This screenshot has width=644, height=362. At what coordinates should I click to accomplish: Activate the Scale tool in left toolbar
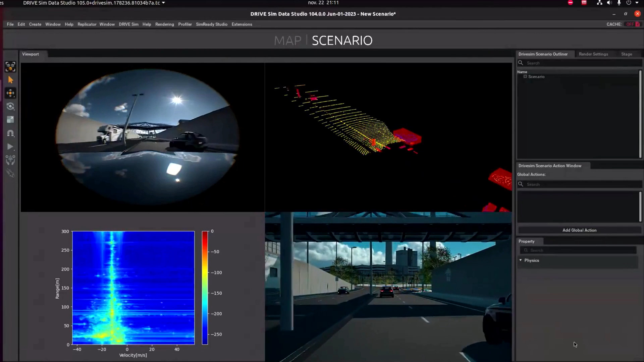point(10,120)
